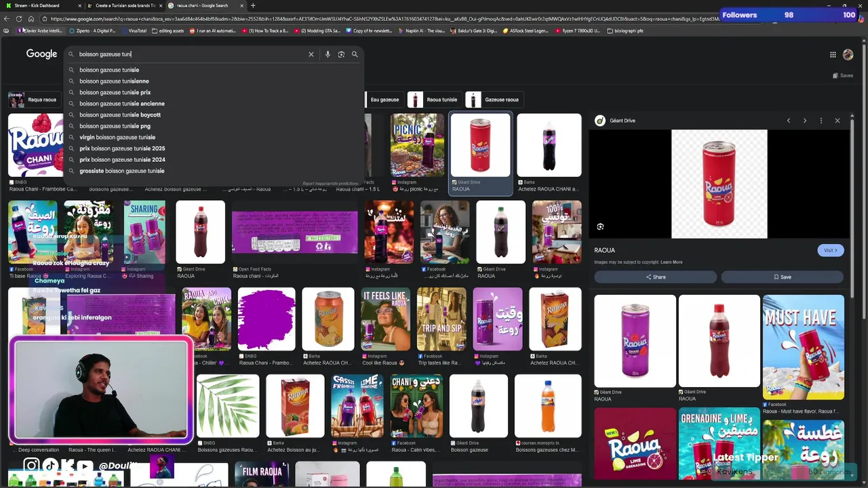Save the image with Save button
The image size is (868, 488).
783,277
